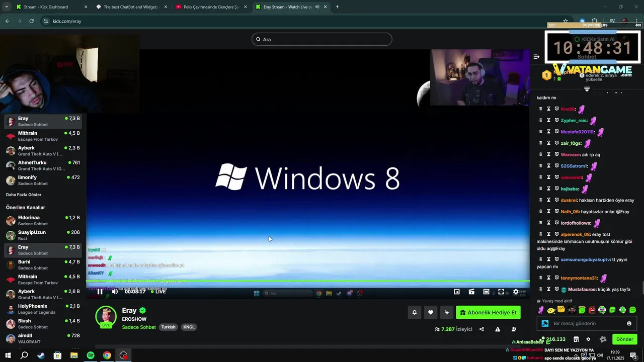The height and width of the screenshot is (362, 644).
Task: Open Sadece Sohbet category link
Action: click(x=139, y=327)
